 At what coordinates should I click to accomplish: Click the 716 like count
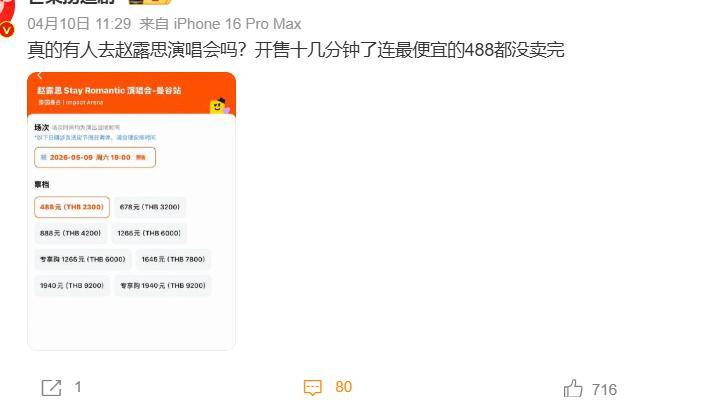click(604, 389)
